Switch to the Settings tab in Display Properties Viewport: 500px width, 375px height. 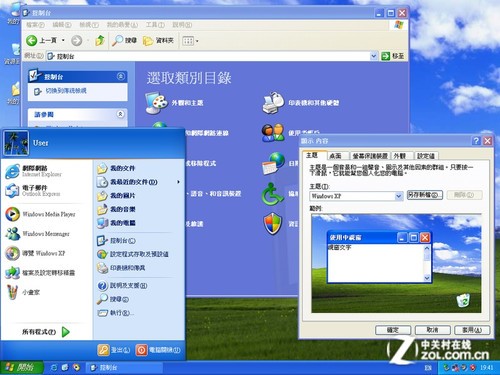(426, 156)
